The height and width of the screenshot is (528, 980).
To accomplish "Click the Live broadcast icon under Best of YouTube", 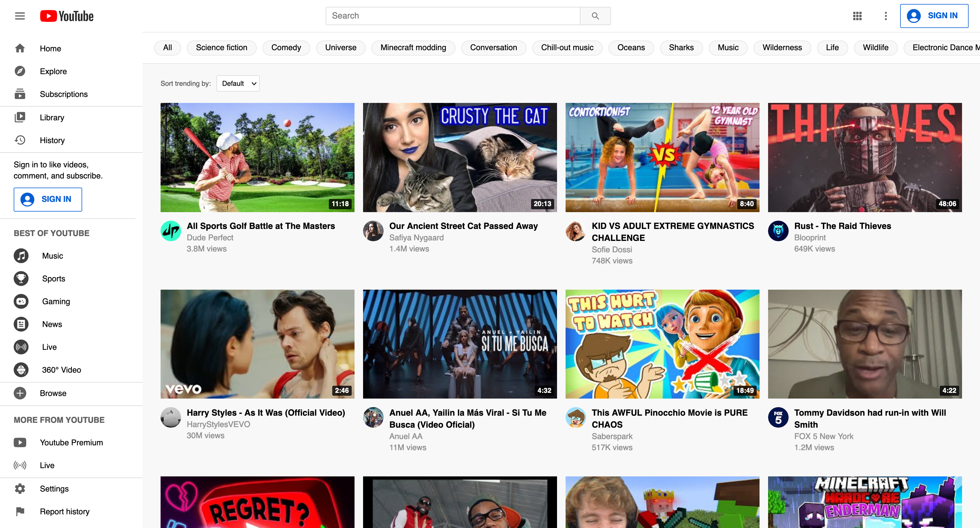I will [21, 347].
